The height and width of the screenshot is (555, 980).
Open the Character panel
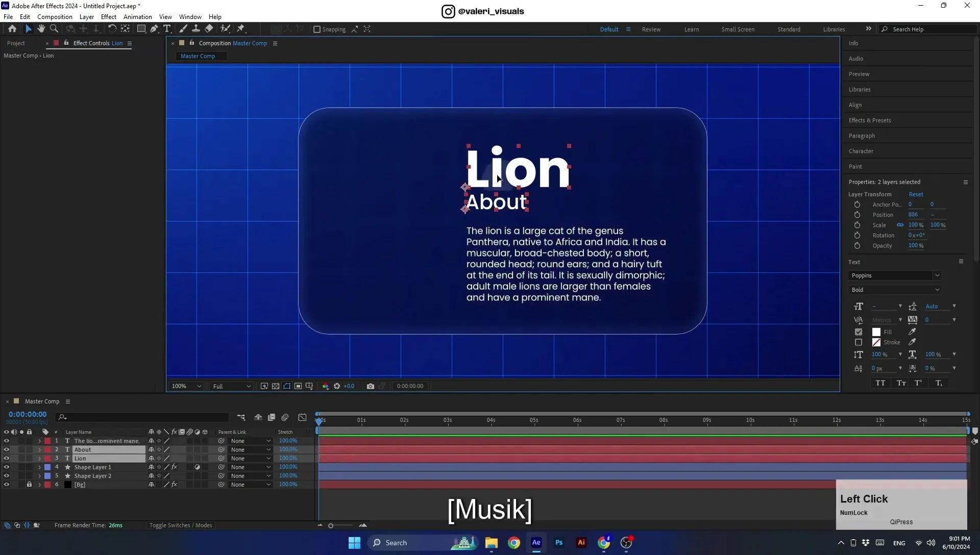coord(861,151)
